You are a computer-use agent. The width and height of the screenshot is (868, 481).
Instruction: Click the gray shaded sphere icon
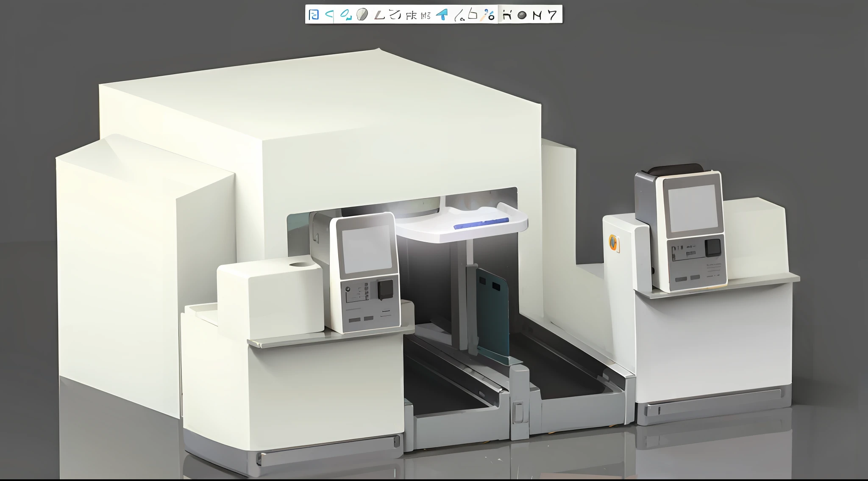point(362,15)
